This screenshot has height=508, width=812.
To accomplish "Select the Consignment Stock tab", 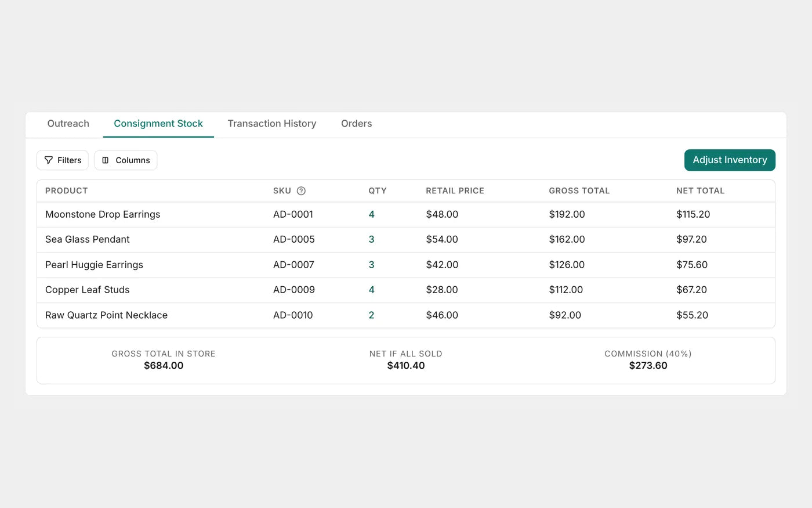I will pyautogui.click(x=158, y=124).
